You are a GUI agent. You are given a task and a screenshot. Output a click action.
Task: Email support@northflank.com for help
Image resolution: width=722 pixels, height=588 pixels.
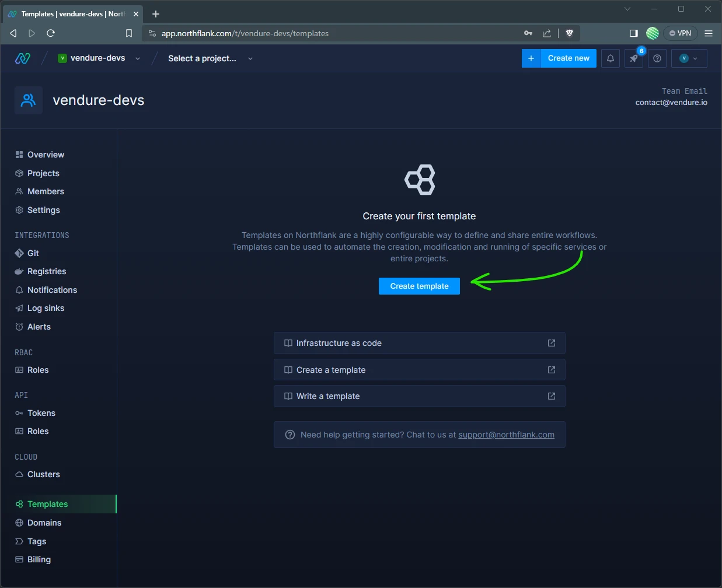[x=505, y=435]
